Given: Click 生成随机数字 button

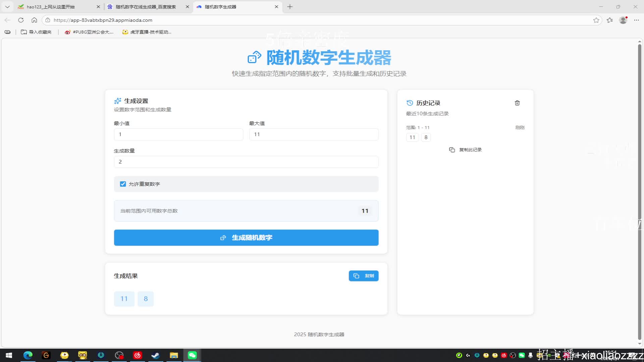Looking at the screenshot, I should 246,238.
